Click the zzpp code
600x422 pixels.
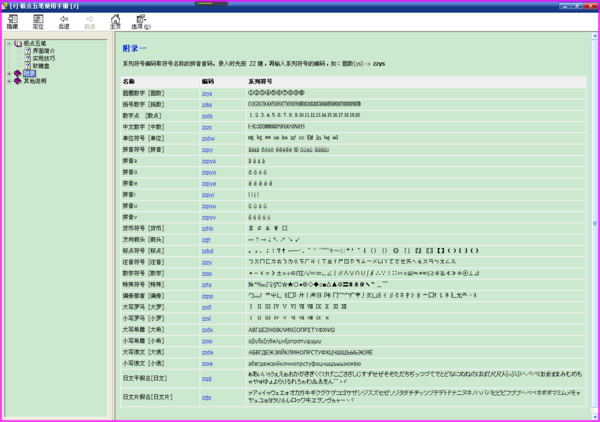[x=207, y=296]
